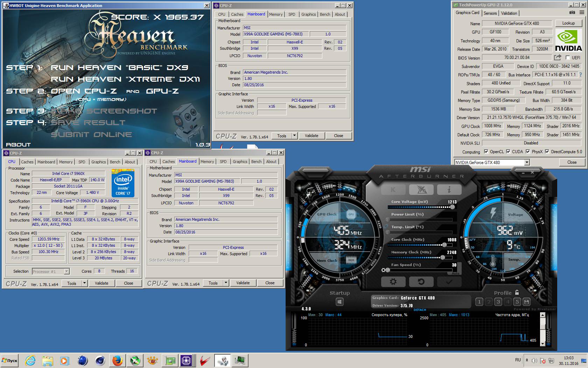
Task: Reset Afterburner settings with the circular arrow
Action: (421, 282)
